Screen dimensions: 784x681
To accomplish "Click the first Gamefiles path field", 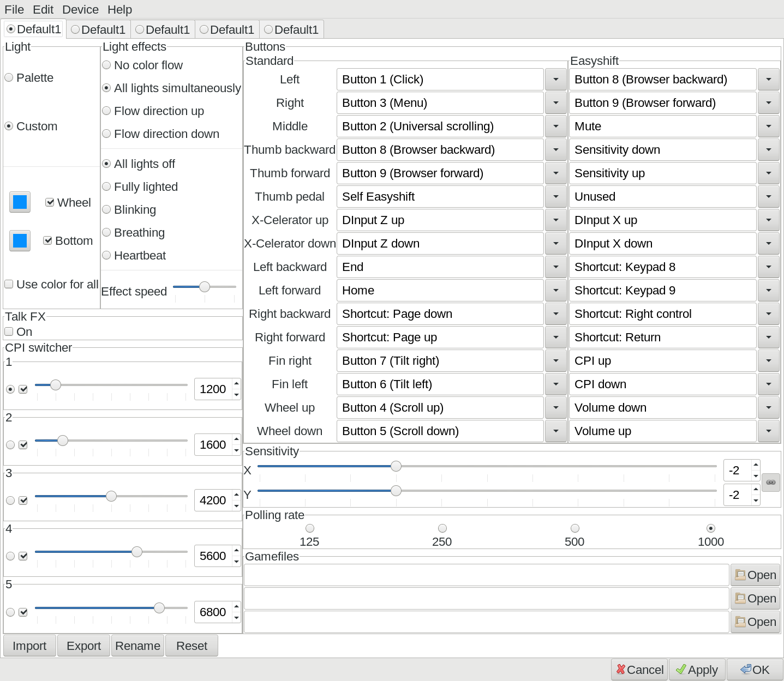I will coord(487,575).
